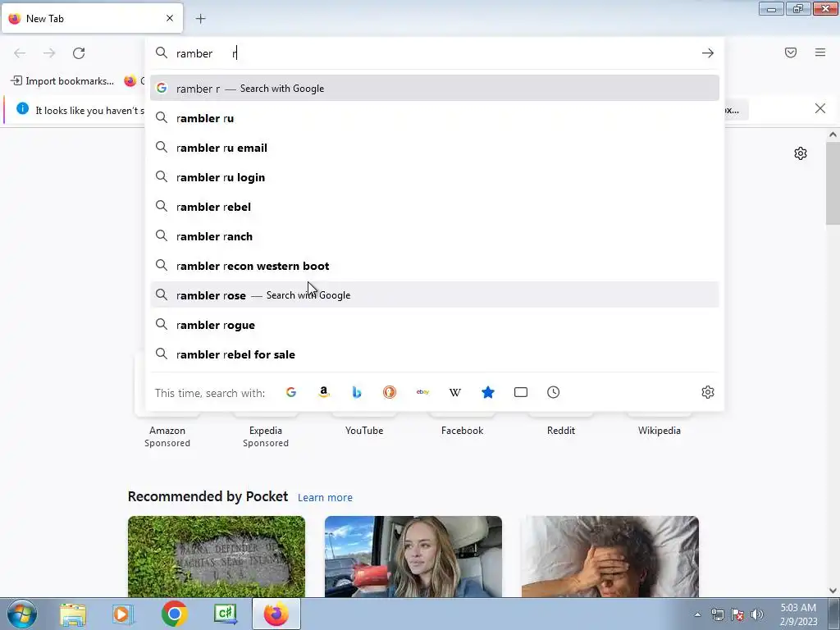
Task: Close the New Tab tab
Action: point(170,18)
